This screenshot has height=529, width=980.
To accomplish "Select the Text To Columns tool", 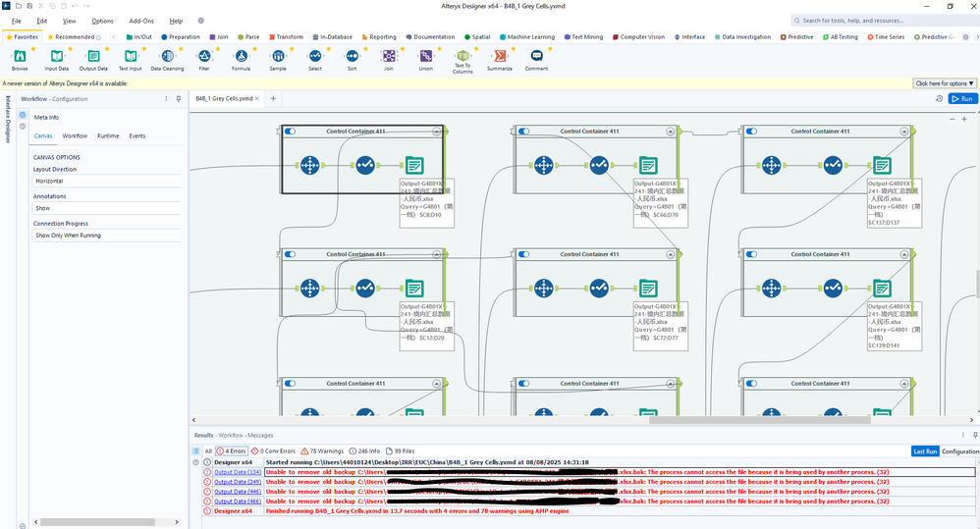I will tap(463, 57).
